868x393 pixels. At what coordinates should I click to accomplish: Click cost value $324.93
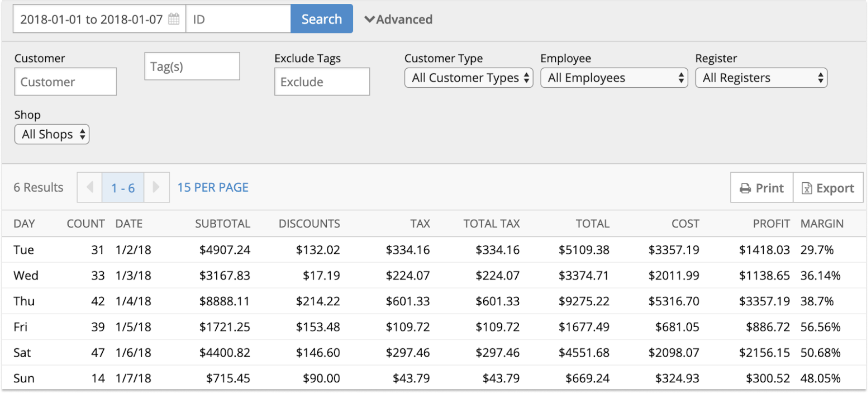click(x=678, y=378)
